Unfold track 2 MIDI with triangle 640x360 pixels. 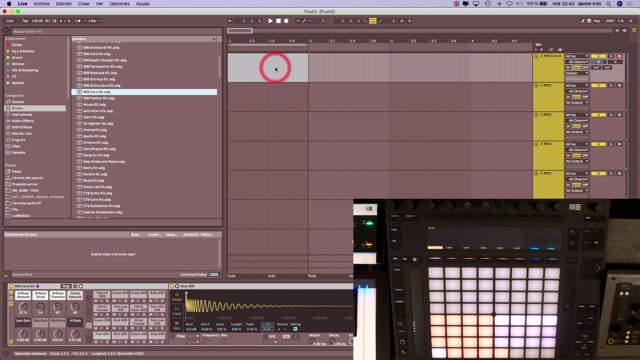536,85
